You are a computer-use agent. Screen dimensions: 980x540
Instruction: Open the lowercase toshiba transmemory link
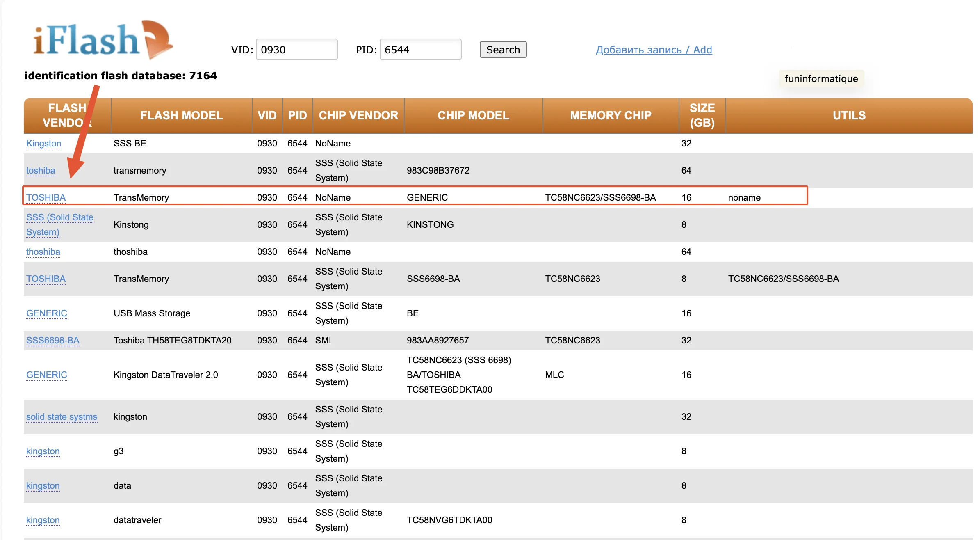click(41, 171)
